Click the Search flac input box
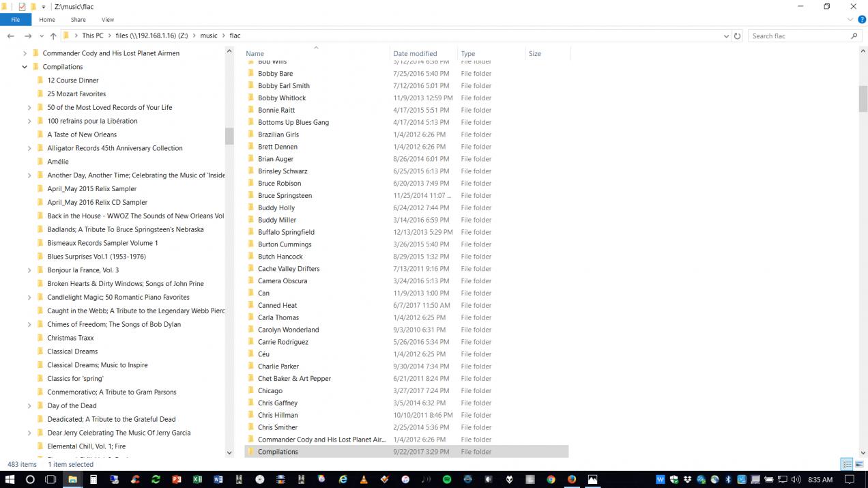Screen dimensions: 868x488 (x=798, y=36)
